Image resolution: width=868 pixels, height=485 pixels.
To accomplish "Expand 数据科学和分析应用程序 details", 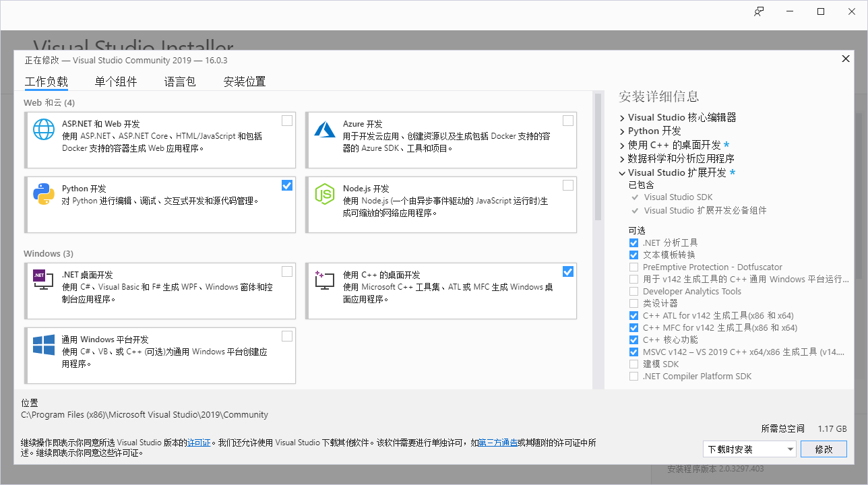I will click(x=622, y=159).
